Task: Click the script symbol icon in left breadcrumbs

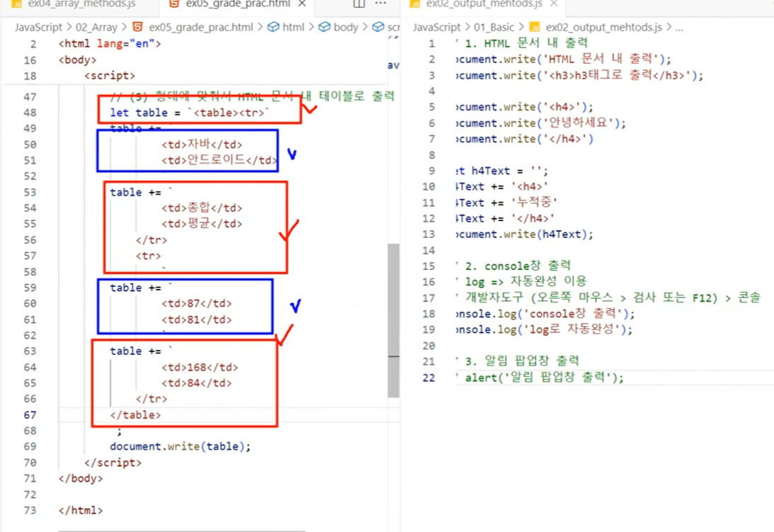Action: [378, 27]
